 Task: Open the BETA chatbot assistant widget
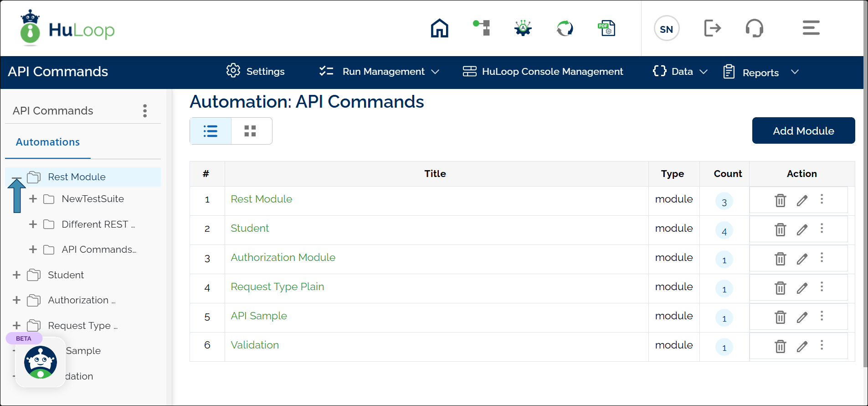(41, 362)
